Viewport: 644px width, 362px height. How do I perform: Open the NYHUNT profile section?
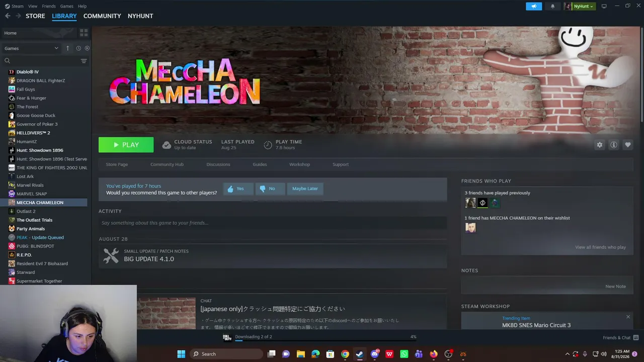140,16
